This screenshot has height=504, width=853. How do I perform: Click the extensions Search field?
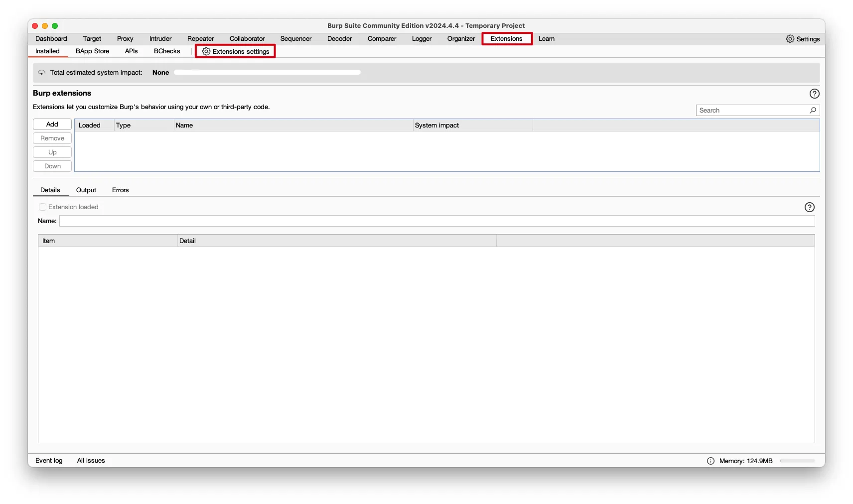point(757,111)
